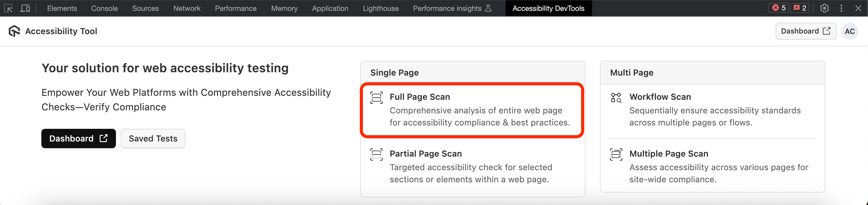This screenshot has width=868, height=205.
Task: Click the header Dashboard external link button
Action: tap(806, 31)
